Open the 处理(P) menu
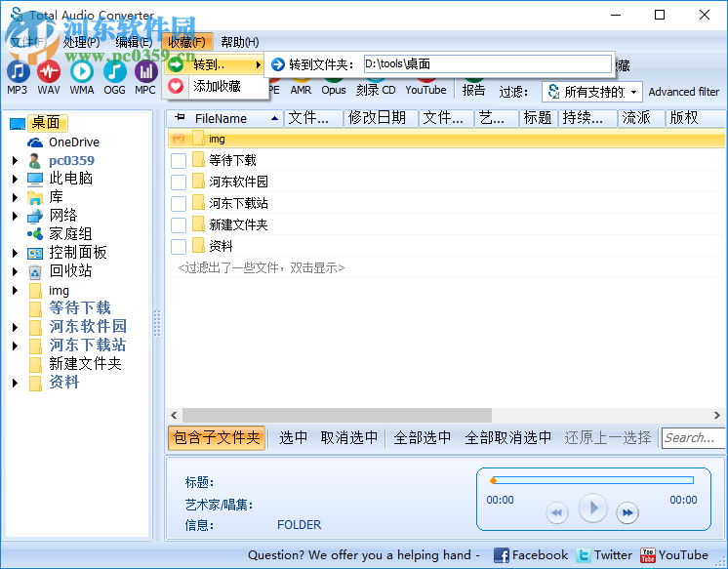This screenshot has height=569, width=728. pyautogui.click(x=81, y=42)
